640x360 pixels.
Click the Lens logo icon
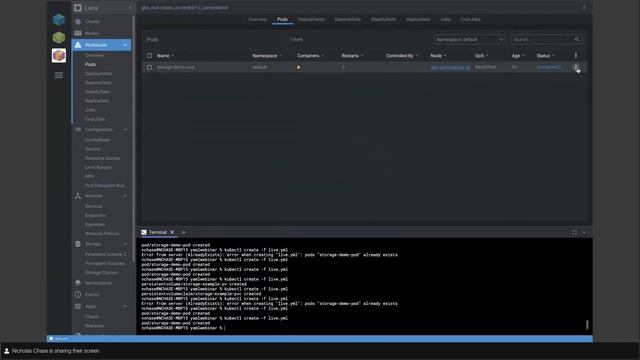click(x=78, y=8)
